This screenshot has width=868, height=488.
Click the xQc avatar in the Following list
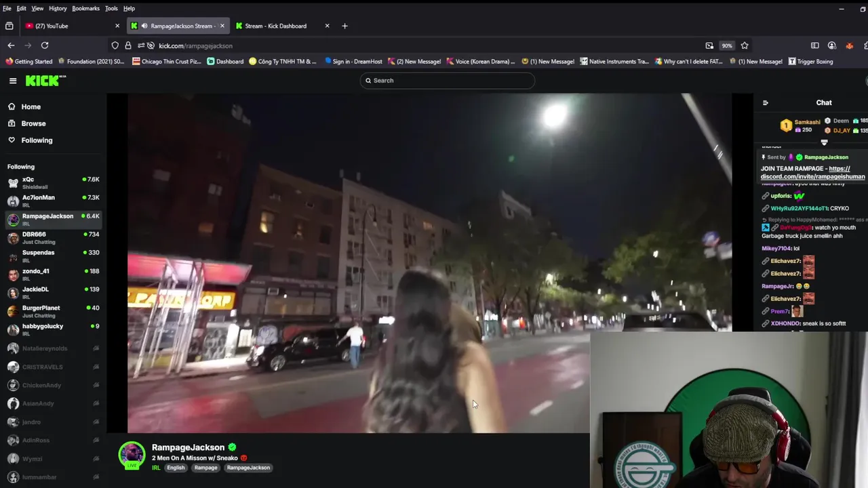tap(13, 183)
